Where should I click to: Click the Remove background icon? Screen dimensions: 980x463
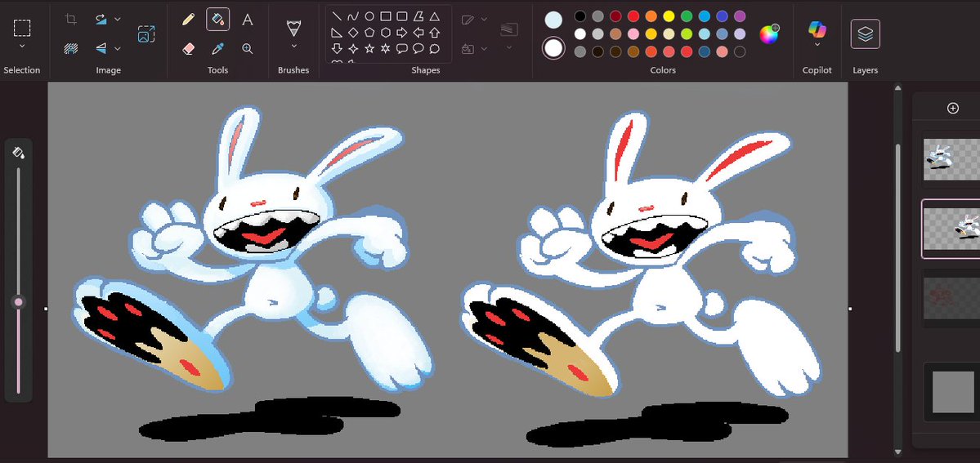click(x=70, y=48)
